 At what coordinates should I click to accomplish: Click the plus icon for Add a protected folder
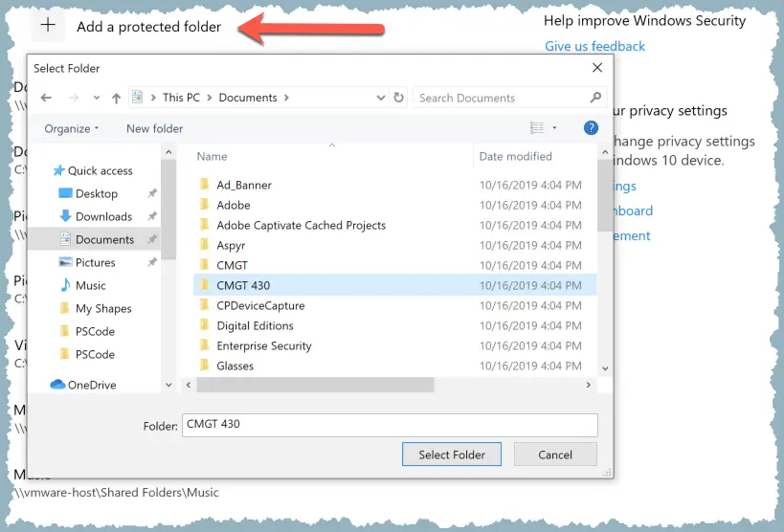click(x=47, y=27)
